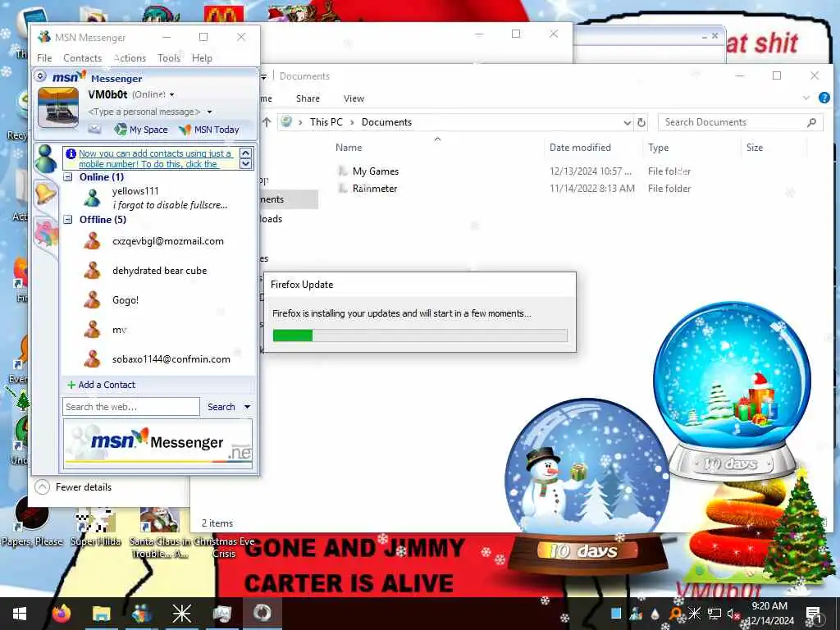
Task: Open the Super Hilda desktop shortcut
Action: coord(96,527)
